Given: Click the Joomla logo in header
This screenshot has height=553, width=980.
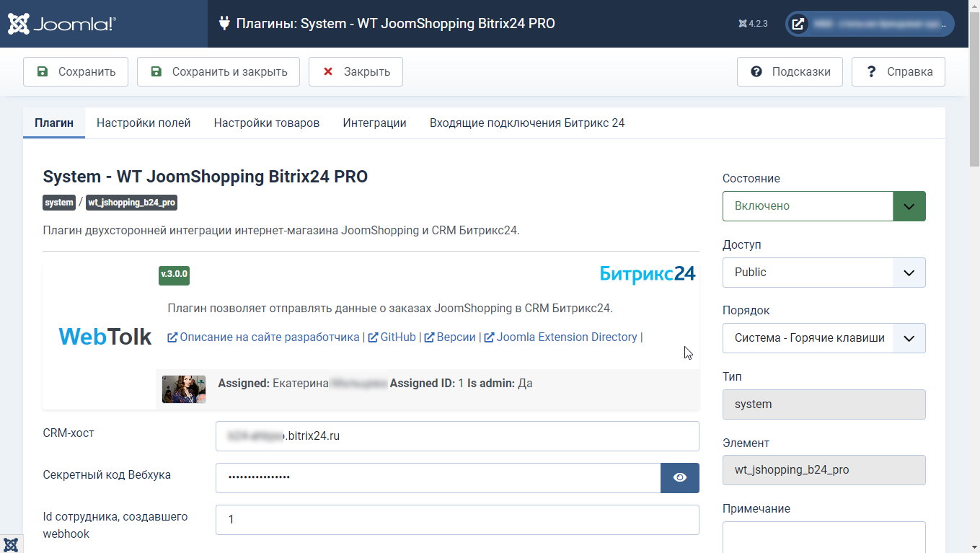Looking at the screenshot, I should point(61,24).
